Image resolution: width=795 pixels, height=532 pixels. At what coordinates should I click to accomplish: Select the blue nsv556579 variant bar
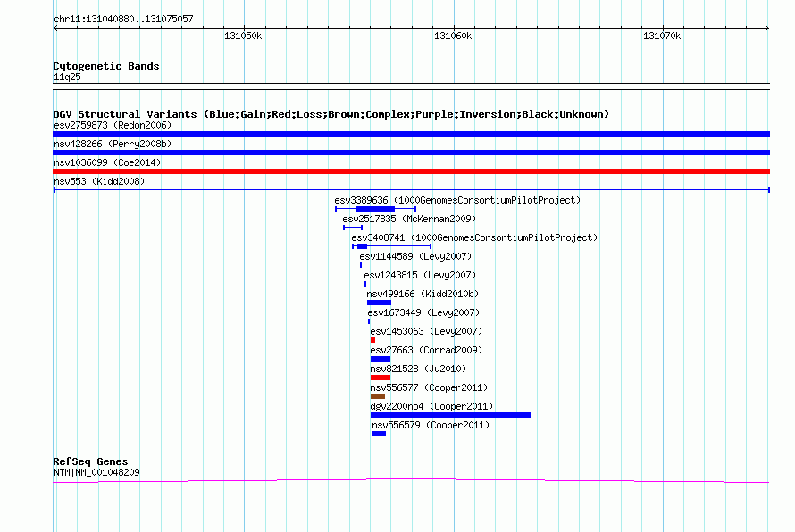(380, 434)
